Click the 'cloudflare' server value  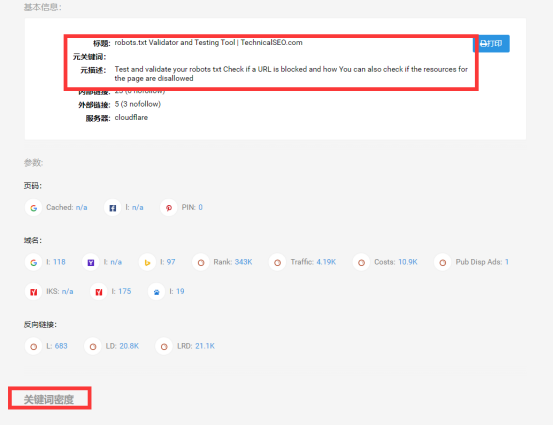pos(131,118)
